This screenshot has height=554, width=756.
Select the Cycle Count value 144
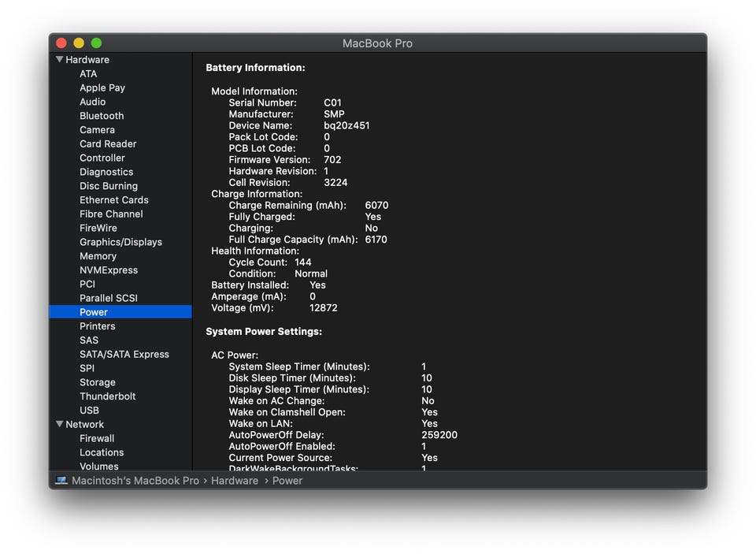(303, 262)
